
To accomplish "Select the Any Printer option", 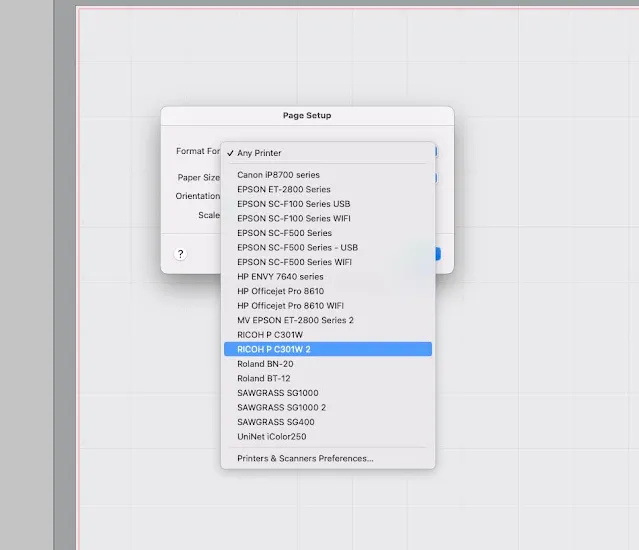I will [328, 153].
